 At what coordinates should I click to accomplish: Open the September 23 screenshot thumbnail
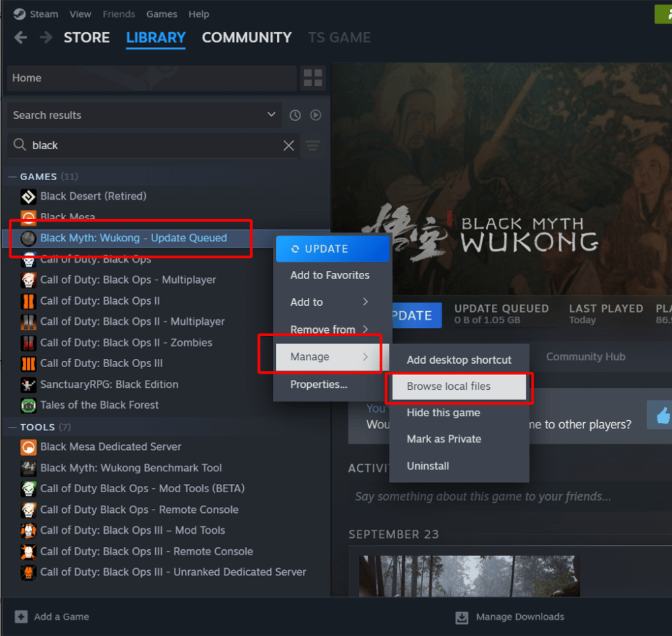[469, 576]
